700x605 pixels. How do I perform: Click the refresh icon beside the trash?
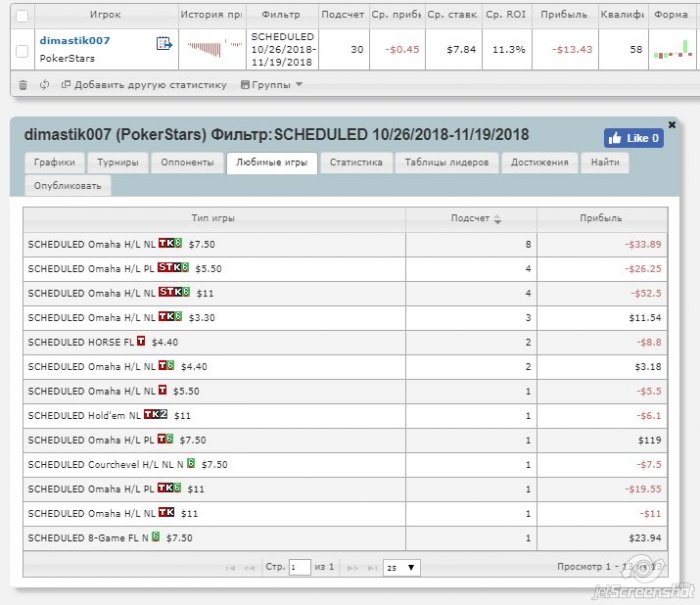click(x=45, y=85)
